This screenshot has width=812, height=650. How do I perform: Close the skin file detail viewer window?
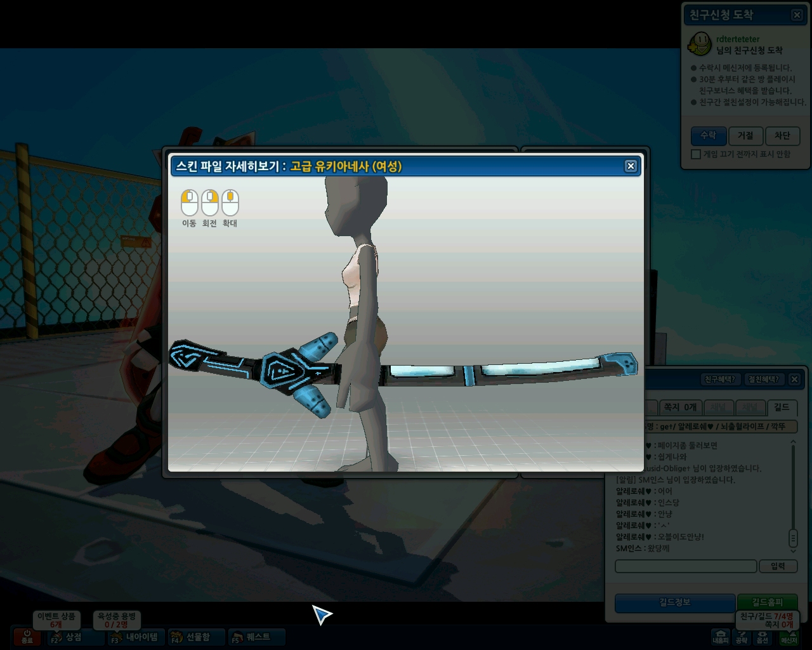(x=631, y=166)
